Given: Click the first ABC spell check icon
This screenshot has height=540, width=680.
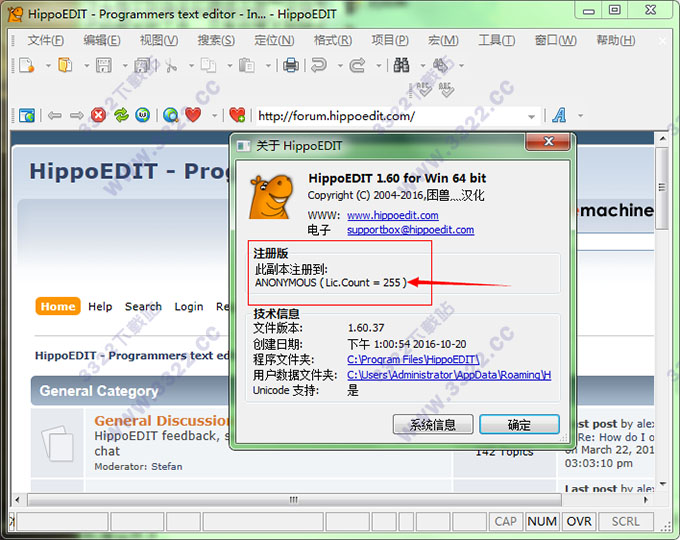Looking at the screenshot, I should (x=424, y=90).
